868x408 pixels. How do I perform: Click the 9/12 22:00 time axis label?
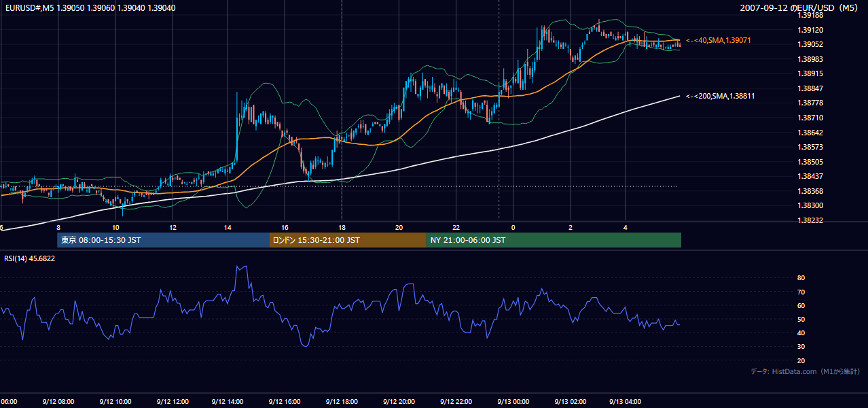click(456, 402)
